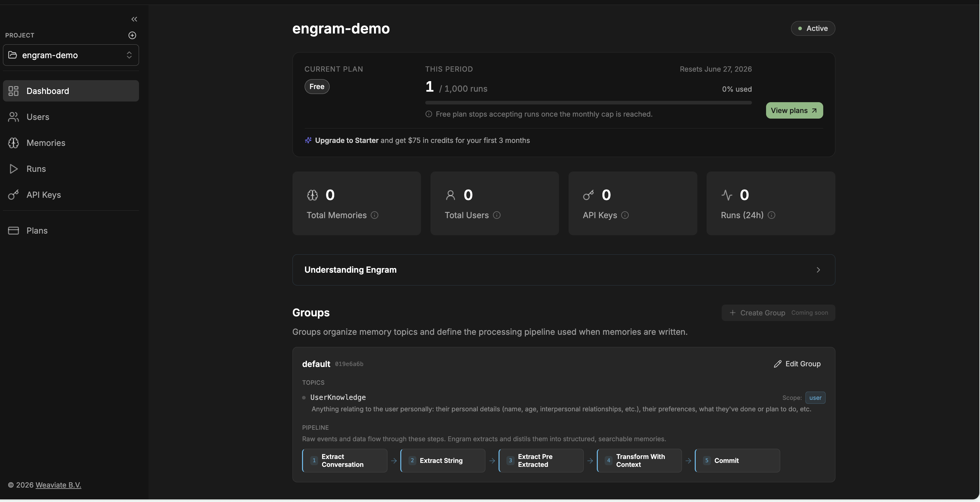Click the '0% used' label
Screen dimensions: 980x502
pos(737,89)
